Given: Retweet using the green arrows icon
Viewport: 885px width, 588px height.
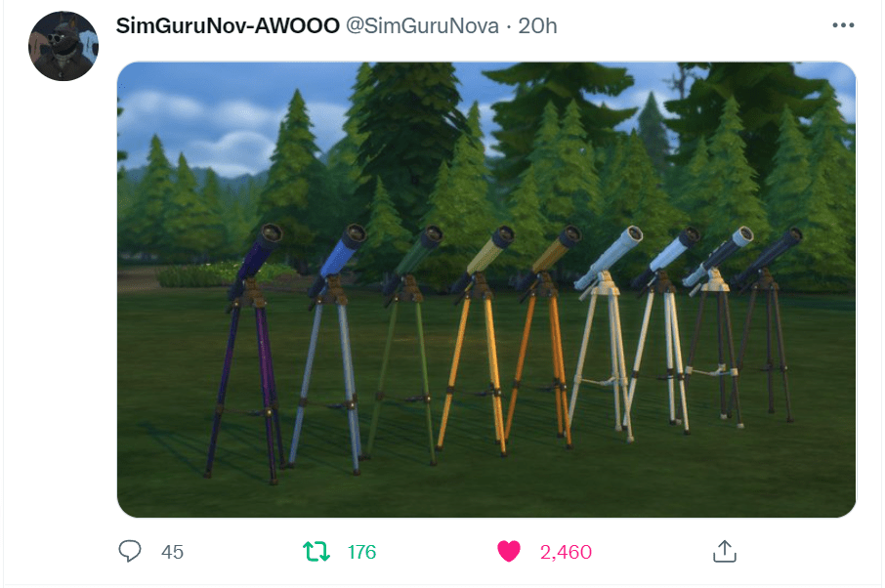Looking at the screenshot, I should (316, 551).
